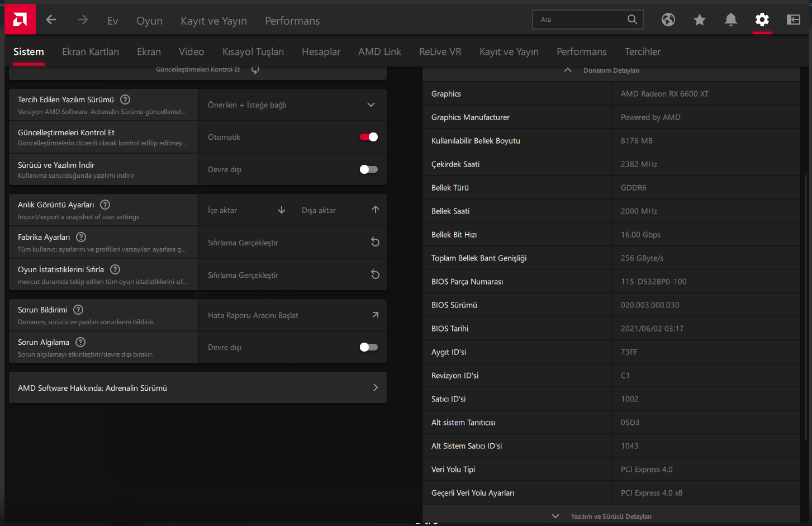Open AMD Software Hakkında: Adrenalin Sürümü
The height and width of the screenshot is (526, 812).
(198, 388)
